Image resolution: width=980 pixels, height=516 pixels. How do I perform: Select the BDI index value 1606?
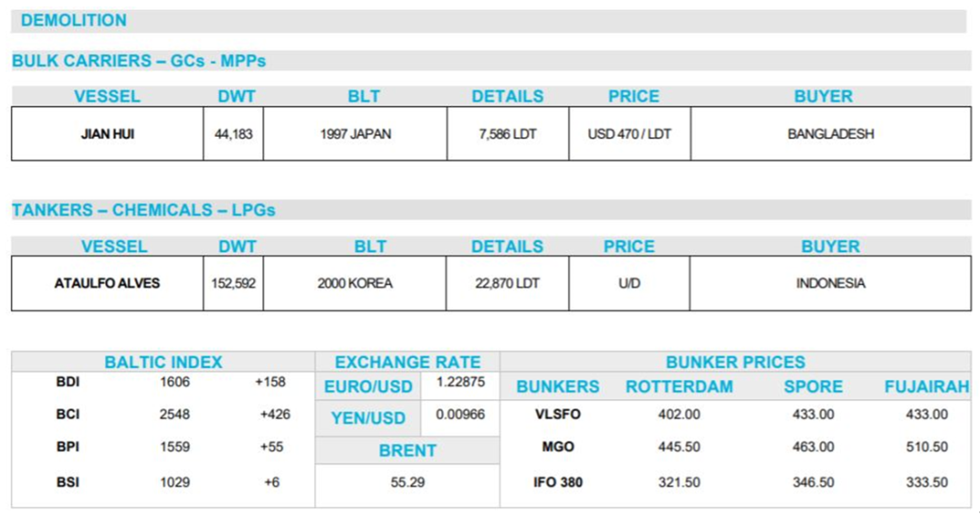point(174,382)
